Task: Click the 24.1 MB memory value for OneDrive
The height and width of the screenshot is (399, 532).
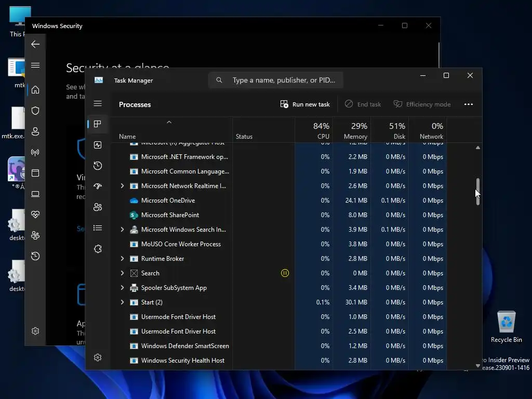Action: click(356, 201)
